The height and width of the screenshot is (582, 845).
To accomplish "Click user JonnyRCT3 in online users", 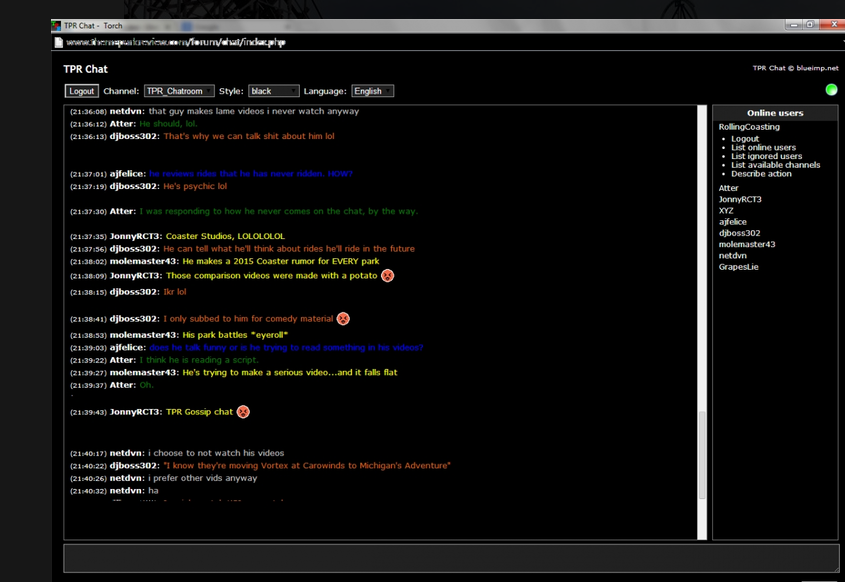I will 740,200.
